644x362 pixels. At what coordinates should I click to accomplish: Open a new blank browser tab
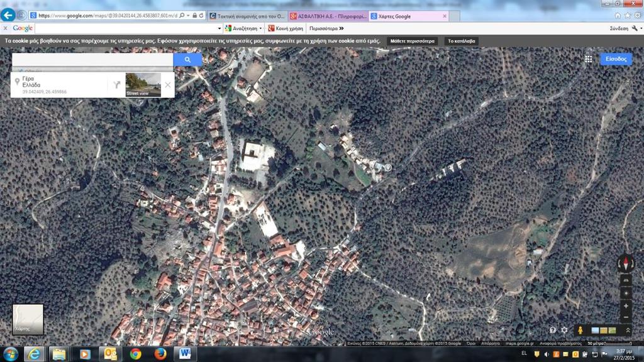[455, 16]
